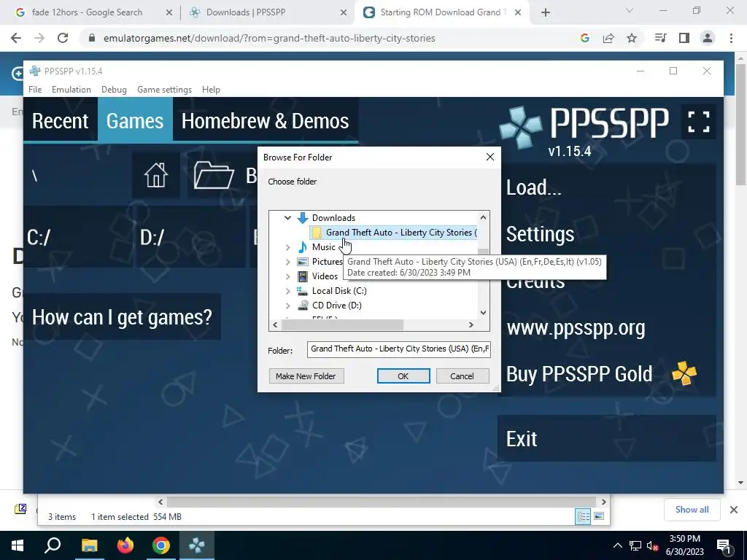Open the D:/ drive tile

[x=191, y=237]
